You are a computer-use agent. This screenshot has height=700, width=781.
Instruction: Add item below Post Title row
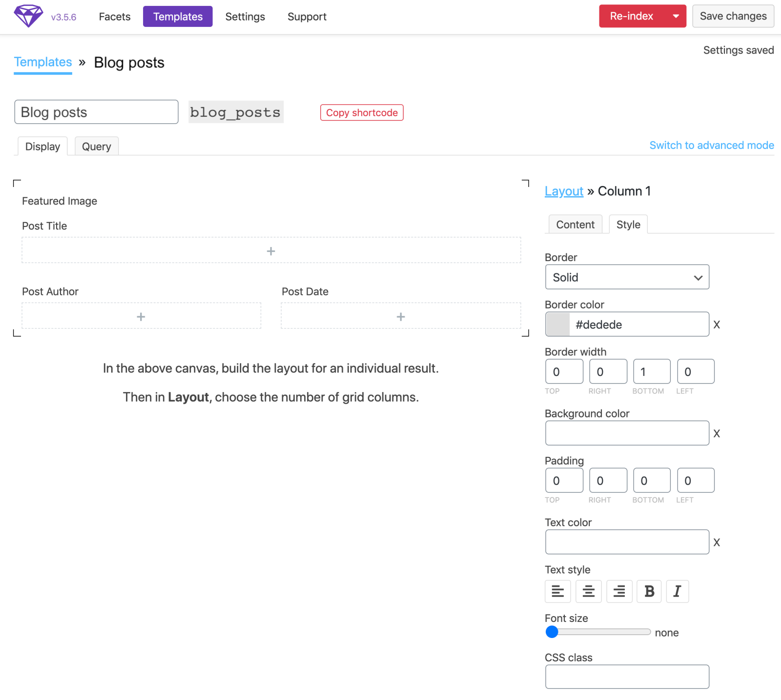(x=271, y=251)
